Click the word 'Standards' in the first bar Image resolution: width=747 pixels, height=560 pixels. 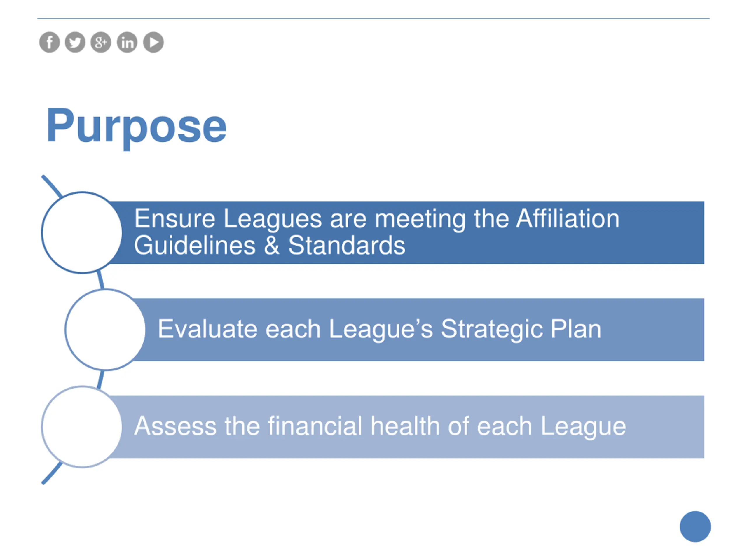pyautogui.click(x=346, y=245)
